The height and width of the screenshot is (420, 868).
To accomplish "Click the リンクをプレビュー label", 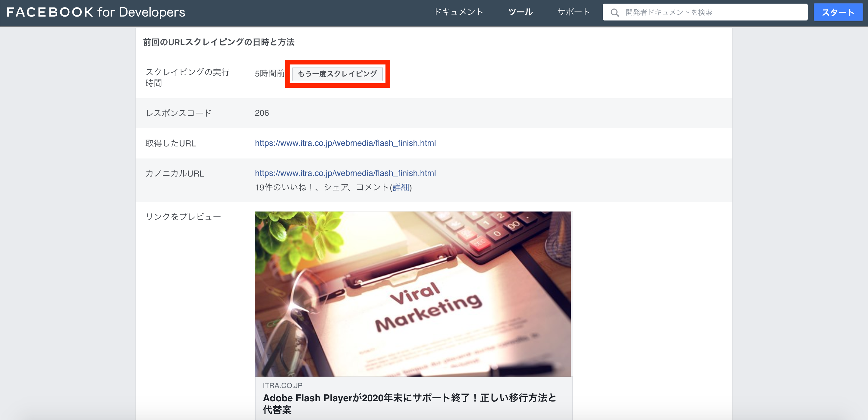I will (x=183, y=217).
